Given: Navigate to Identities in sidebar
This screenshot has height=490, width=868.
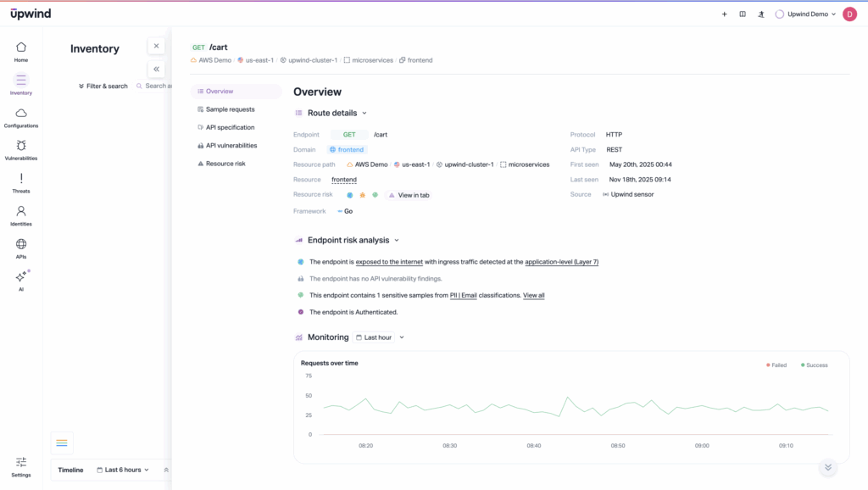Looking at the screenshot, I should pyautogui.click(x=21, y=215).
